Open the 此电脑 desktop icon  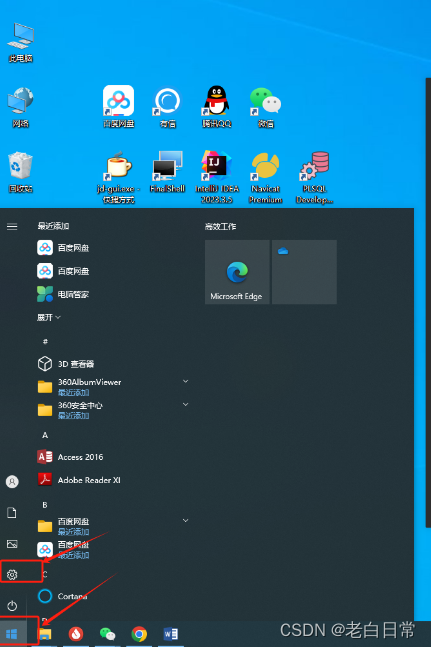[20, 42]
